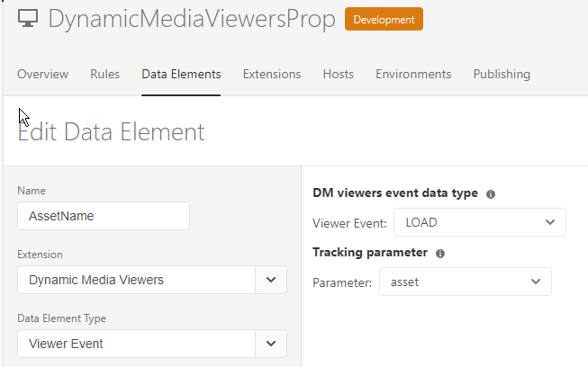Open the Hosts tab
This screenshot has width=588, height=367.
coord(339,74)
